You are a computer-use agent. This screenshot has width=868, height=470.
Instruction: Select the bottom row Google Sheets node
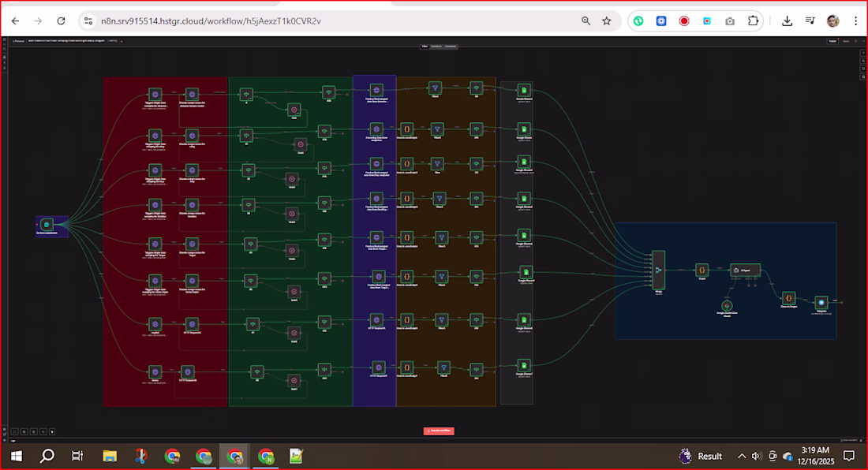coord(524,365)
